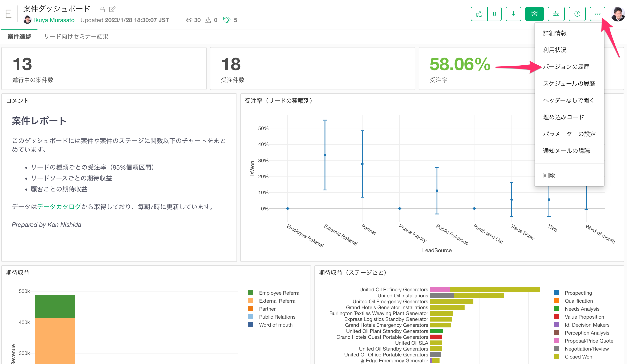Viewport: 627px width, 364px height.
Task: Click the downloads count icon showing 0
Action: (207, 20)
